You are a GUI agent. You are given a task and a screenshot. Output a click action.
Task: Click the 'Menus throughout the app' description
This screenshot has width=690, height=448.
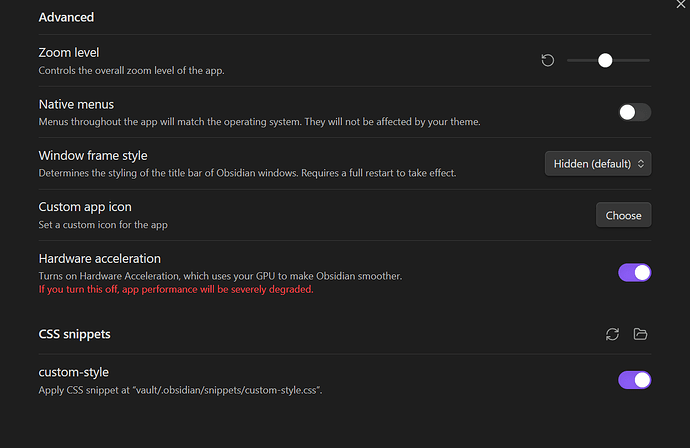pos(259,122)
